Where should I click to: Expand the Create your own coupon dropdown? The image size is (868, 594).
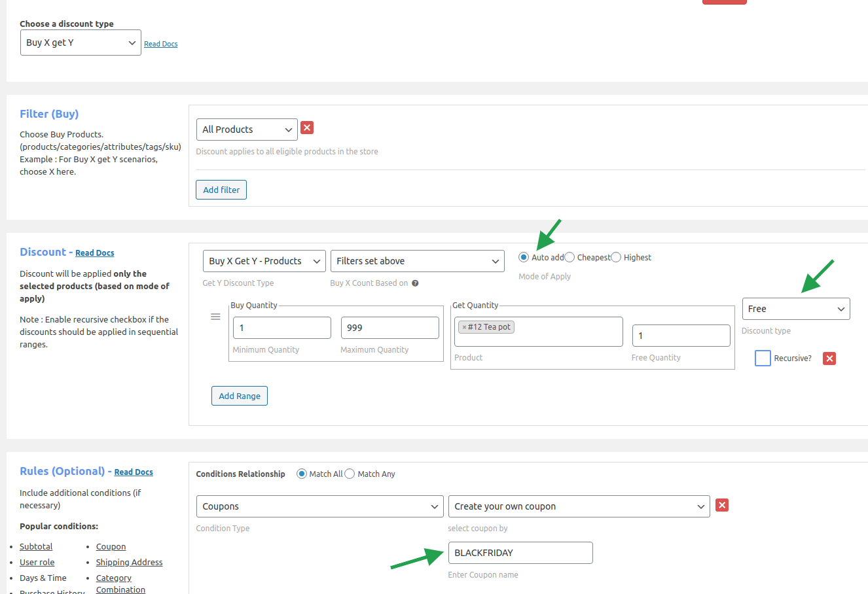tap(579, 506)
